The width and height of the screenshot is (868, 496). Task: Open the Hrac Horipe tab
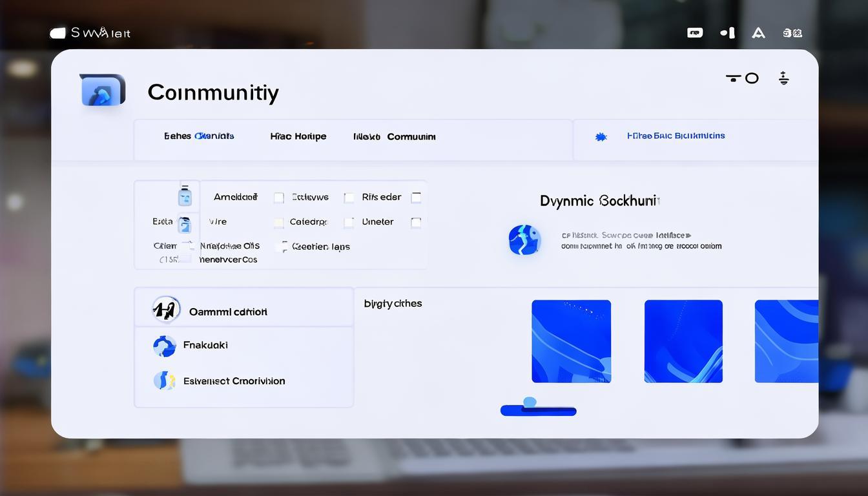click(298, 137)
